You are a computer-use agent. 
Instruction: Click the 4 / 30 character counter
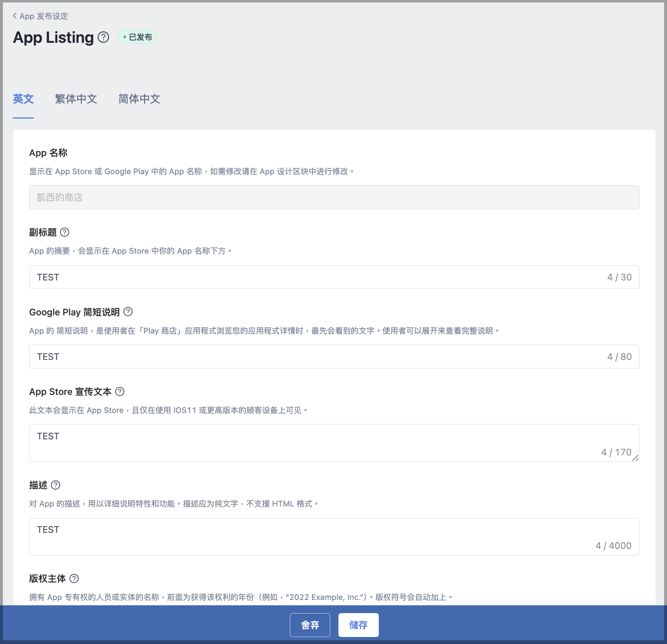coord(619,277)
